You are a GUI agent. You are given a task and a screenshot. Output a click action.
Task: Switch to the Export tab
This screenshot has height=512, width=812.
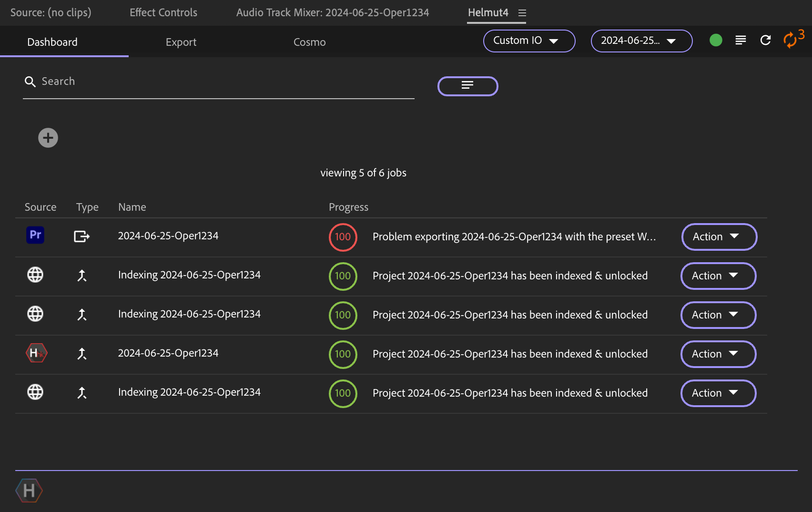pos(181,42)
